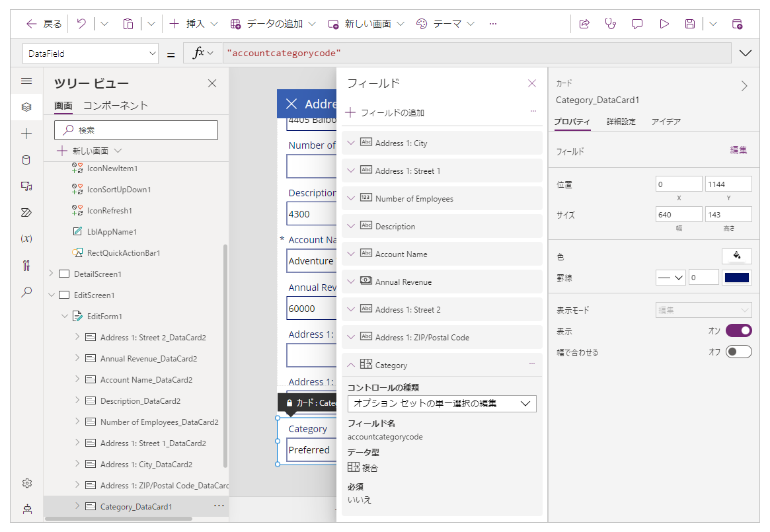This screenshot has height=532, width=770.
Task: Open the Variables (x) panel icon
Action: [26, 239]
